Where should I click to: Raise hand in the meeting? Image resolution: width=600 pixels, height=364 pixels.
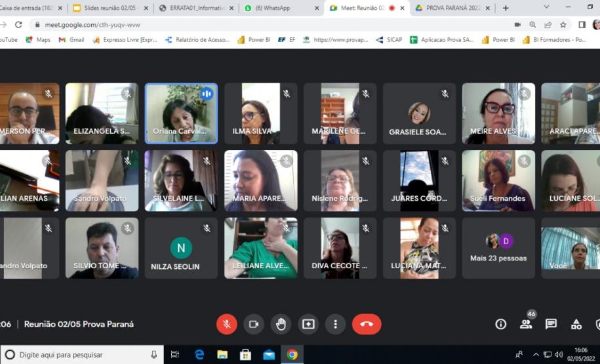click(281, 324)
